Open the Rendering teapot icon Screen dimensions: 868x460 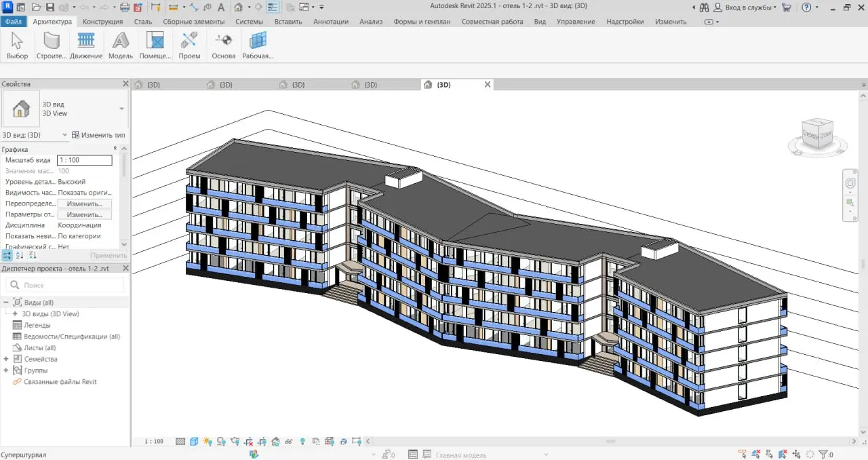tap(235, 441)
